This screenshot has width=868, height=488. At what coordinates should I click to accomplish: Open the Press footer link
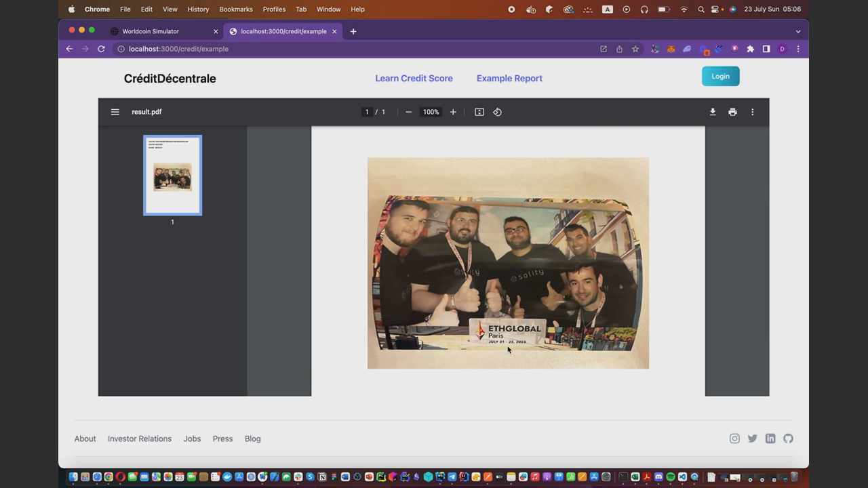click(x=222, y=439)
